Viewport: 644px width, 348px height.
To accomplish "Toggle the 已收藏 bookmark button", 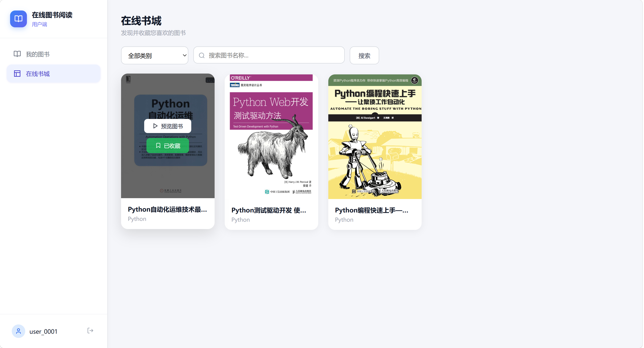I will tap(168, 145).
